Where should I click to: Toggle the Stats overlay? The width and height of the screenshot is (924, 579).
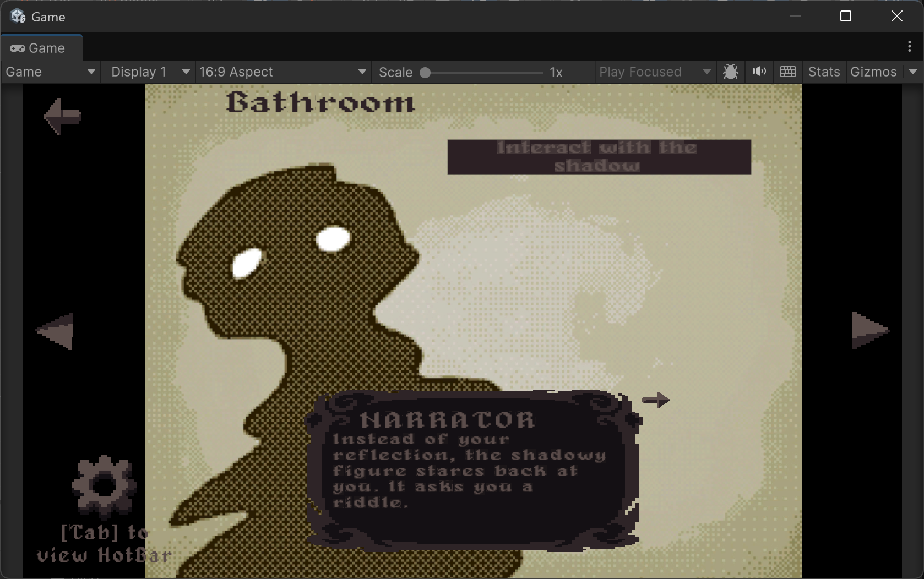[x=824, y=72]
